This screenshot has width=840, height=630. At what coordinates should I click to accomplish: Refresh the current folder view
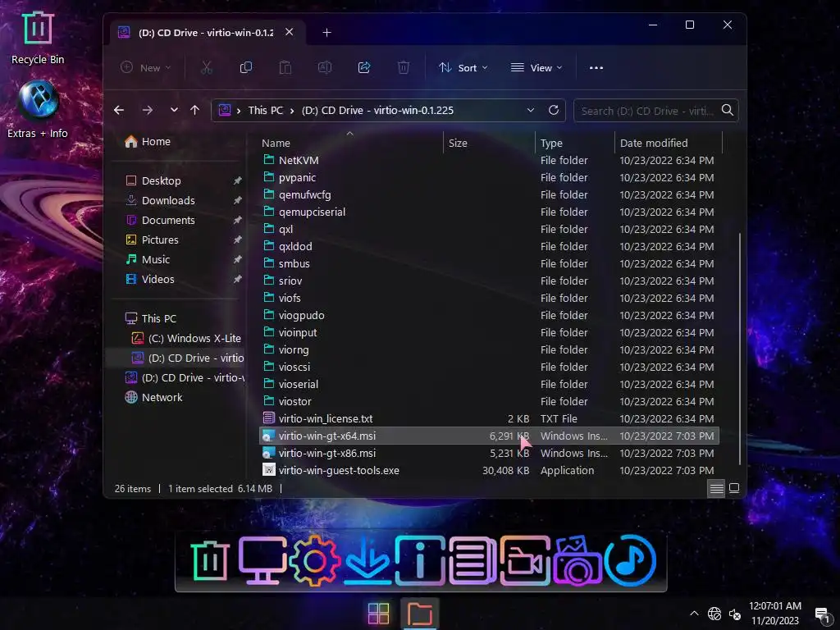[554, 110]
